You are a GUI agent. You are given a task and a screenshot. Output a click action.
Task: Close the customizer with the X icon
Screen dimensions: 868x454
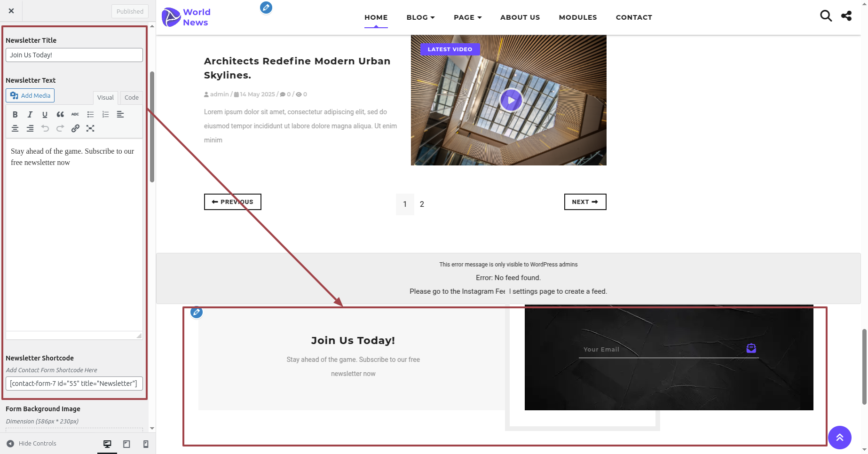(x=11, y=11)
